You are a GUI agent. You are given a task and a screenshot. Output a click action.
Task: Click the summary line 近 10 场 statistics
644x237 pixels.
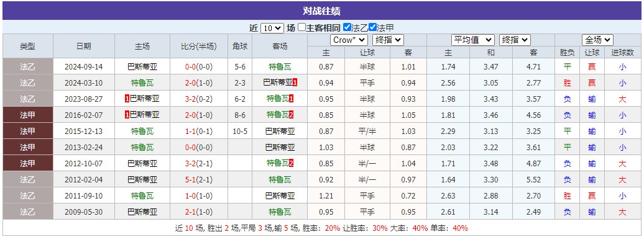[x=321, y=228]
